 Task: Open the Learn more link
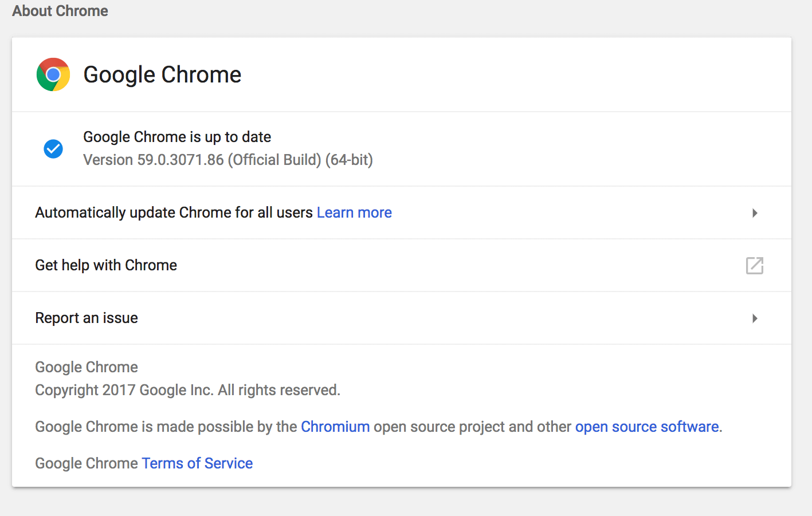click(x=354, y=212)
